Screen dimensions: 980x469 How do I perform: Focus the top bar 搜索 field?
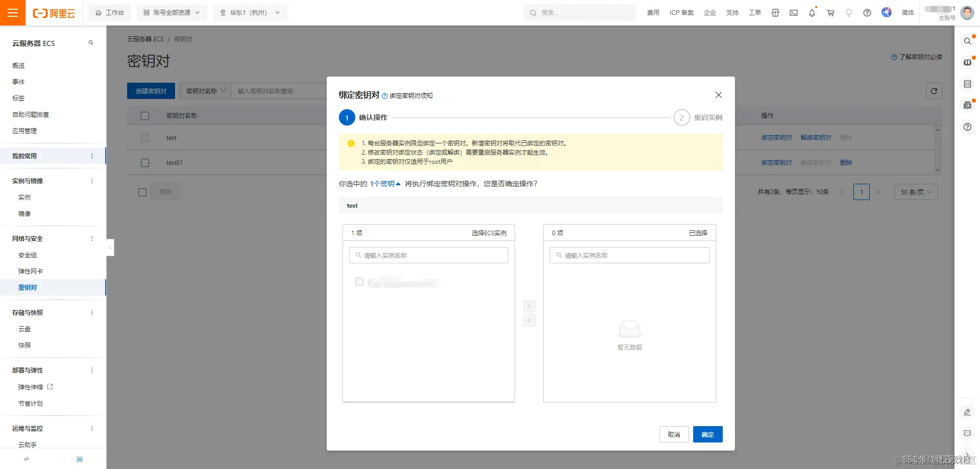580,13
